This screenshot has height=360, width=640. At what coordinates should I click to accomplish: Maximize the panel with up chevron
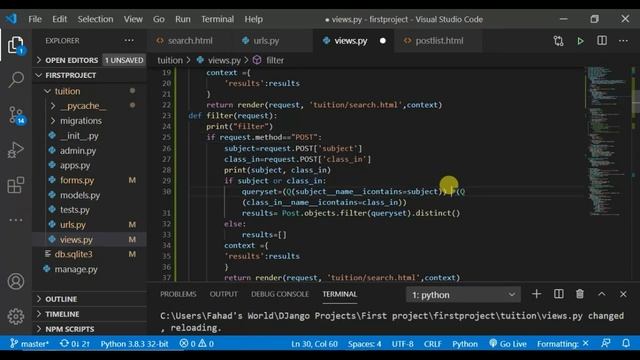coord(602,294)
